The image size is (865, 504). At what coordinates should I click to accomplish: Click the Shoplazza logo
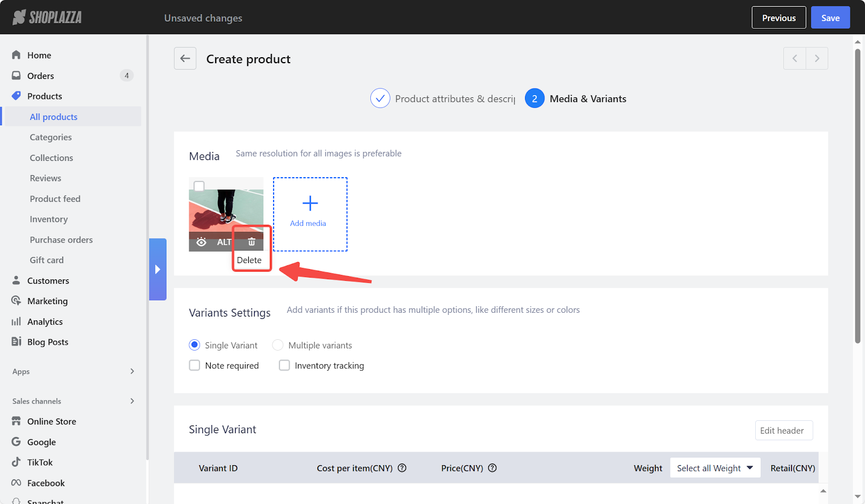coord(47,17)
